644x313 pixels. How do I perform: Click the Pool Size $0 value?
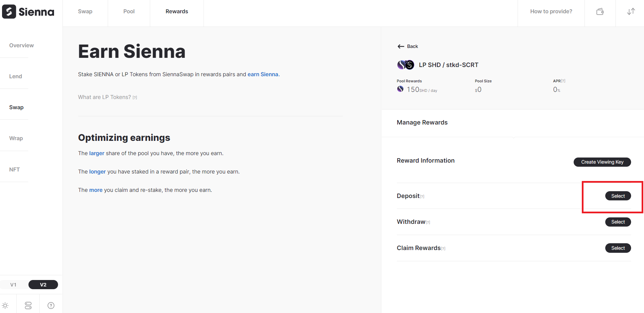[478, 90]
